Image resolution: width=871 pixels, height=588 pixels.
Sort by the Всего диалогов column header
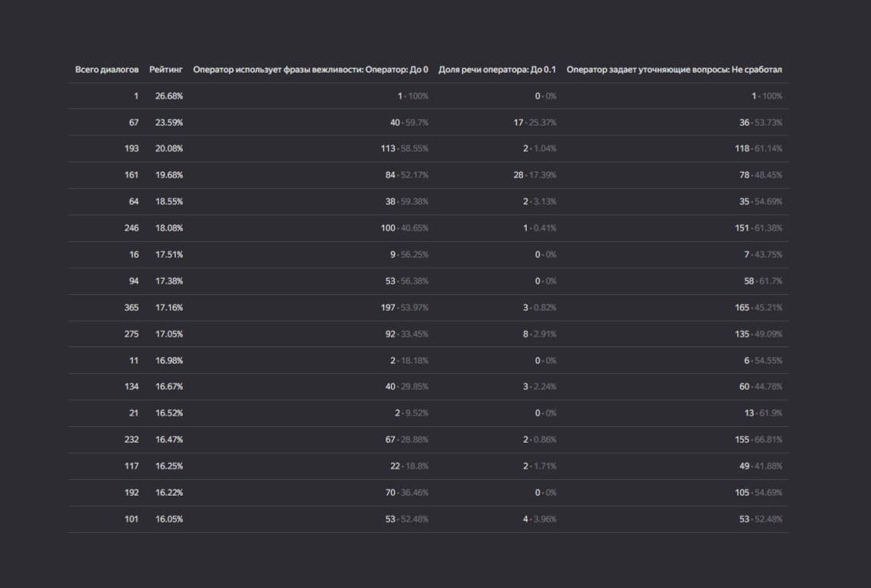107,70
